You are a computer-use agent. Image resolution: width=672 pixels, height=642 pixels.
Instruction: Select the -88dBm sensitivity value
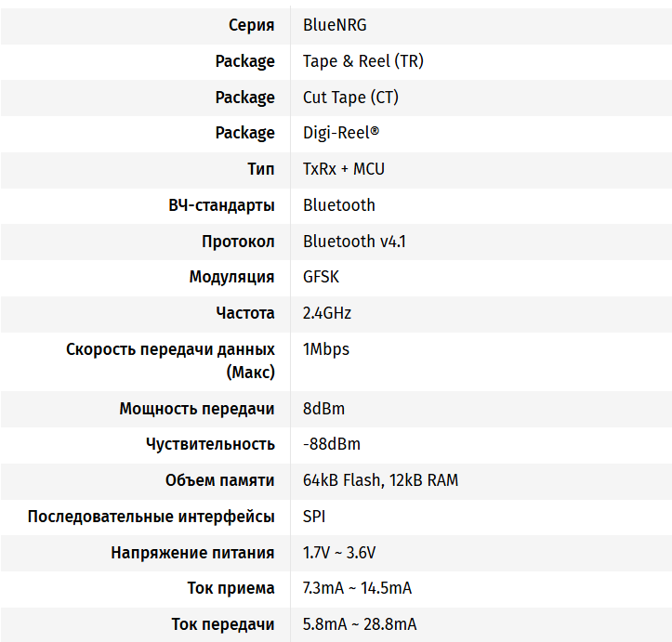(331, 444)
